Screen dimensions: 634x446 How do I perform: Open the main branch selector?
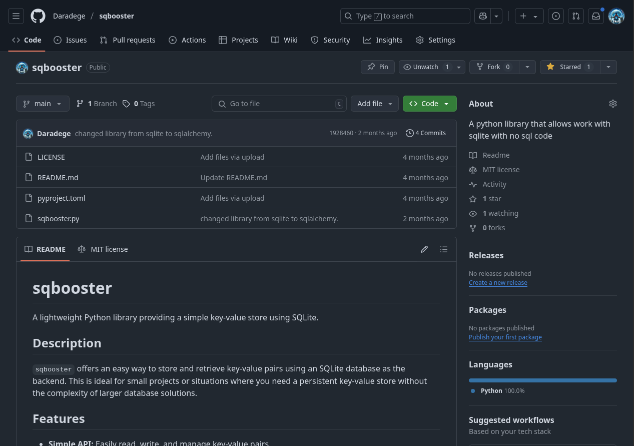pyautogui.click(x=42, y=104)
